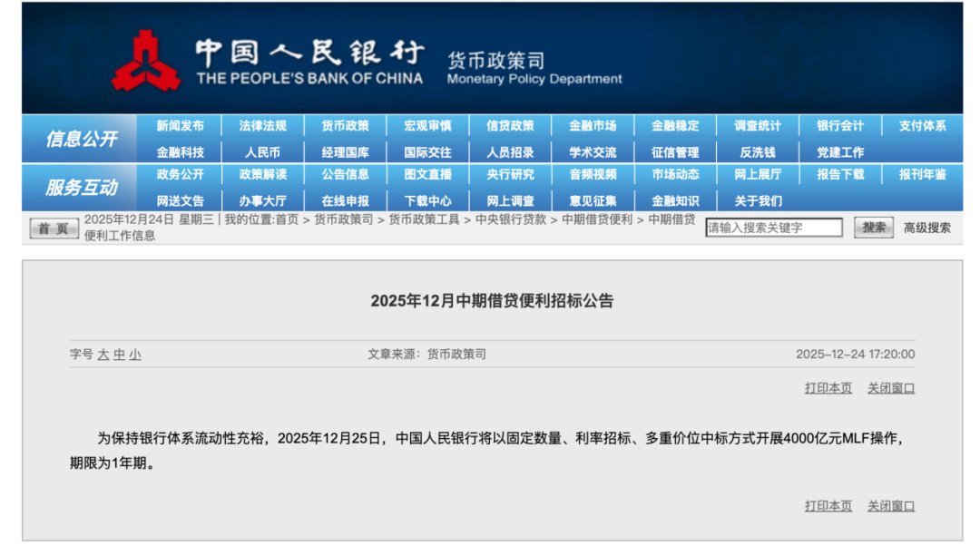Open 市场动态 section
Screen dimensions: 980x555
click(675, 175)
